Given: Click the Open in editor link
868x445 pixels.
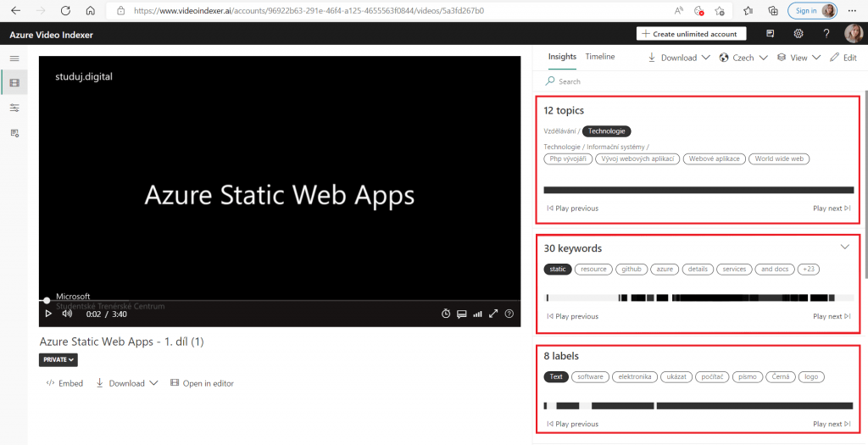Looking at the screenshot, I should [202, 383].
